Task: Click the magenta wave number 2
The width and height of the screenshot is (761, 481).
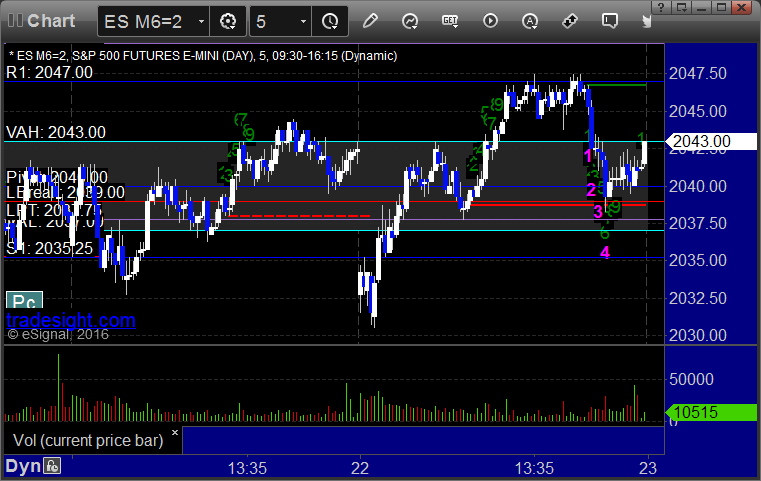Action: tap(591, 190)
